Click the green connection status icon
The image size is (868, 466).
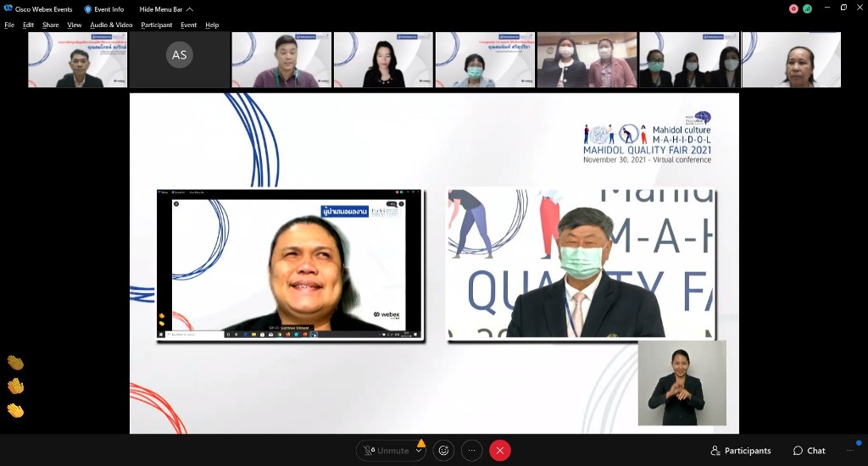(x=807, y=8)
